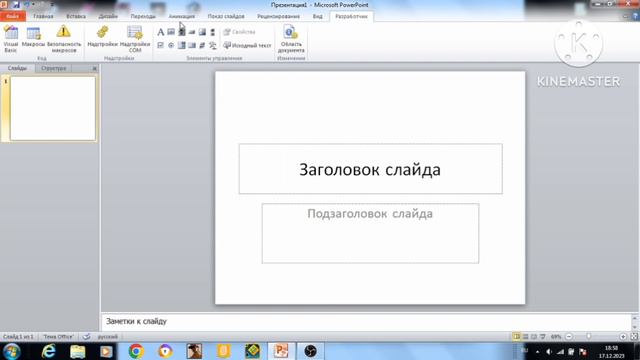Switch to the Переходы ribbon tab
This screenshot has width=640, height=360.
point(143,16)
